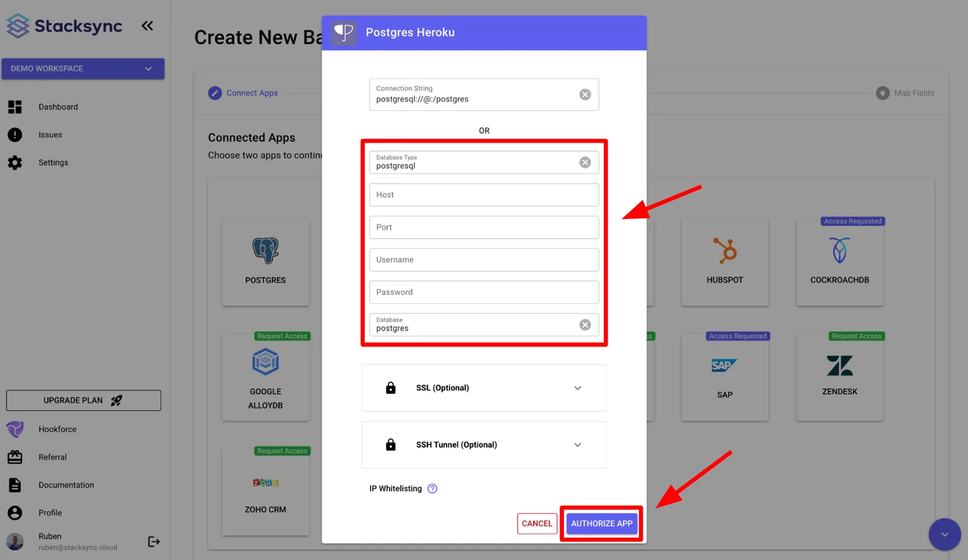968x560 pixels.
Task: Open the Settings gear icon
Action: coord(15,163)
